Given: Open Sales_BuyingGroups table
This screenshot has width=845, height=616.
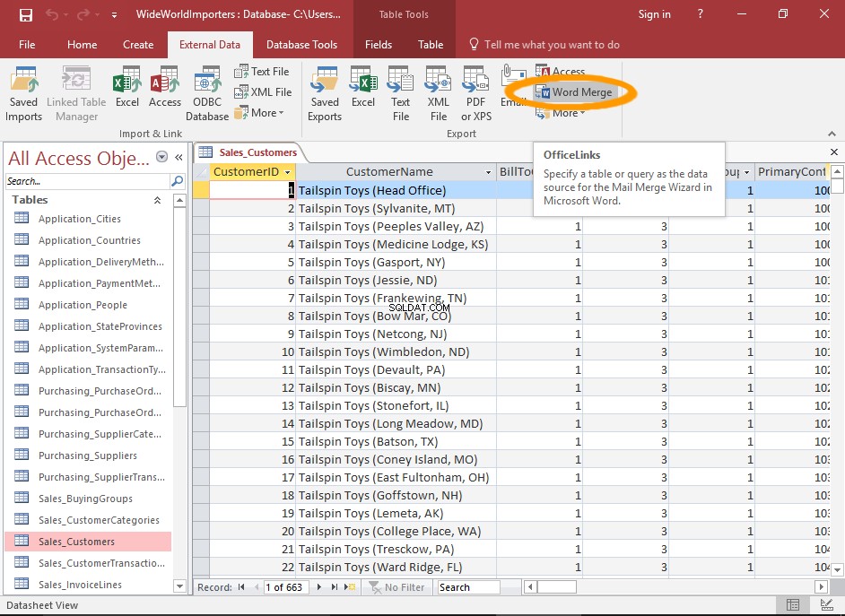Looking at the screenshot, I should [x=86, y=499].
